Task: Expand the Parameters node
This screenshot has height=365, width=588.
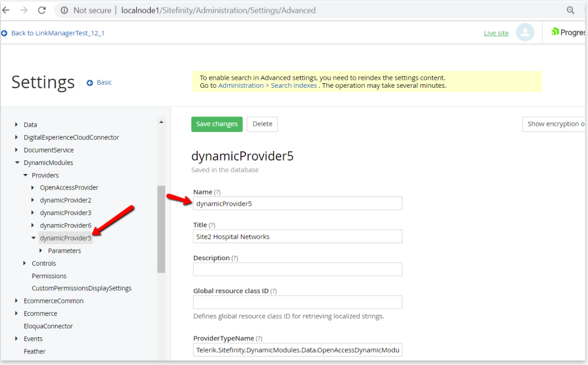Action: [41, 251]
